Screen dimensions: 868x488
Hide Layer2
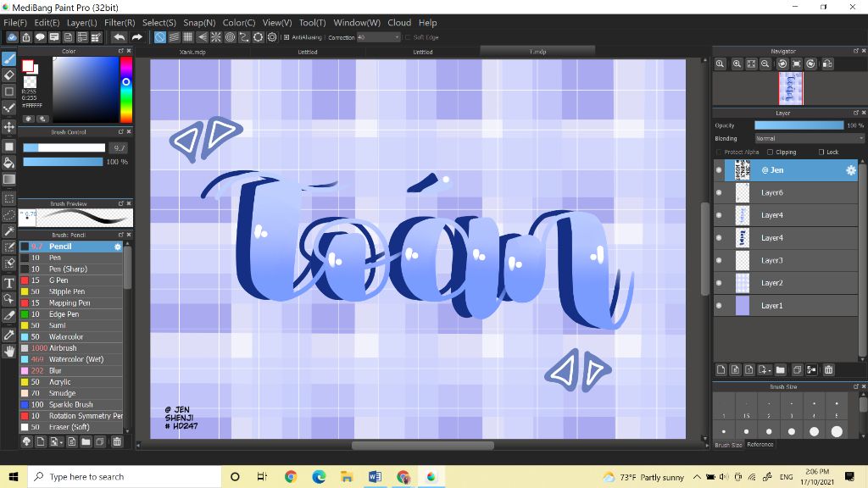[x=719, y=283]
